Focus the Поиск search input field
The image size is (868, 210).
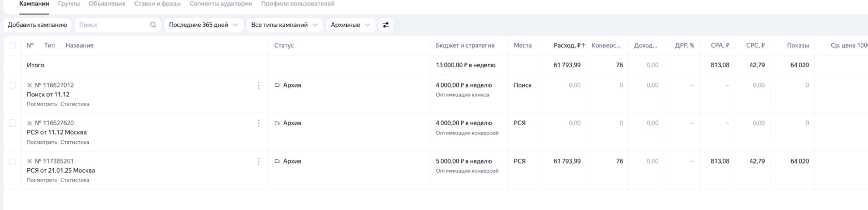111,25
